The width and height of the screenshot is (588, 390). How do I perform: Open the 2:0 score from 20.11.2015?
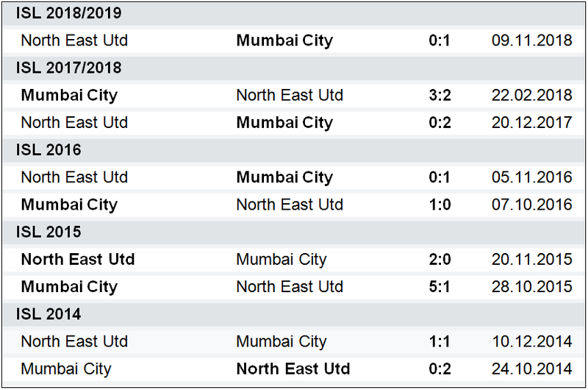[440, 260]
